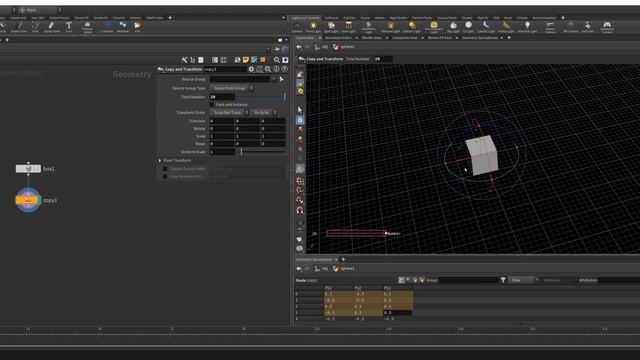Image resolution: width=640 pixels, height=360 pixels.
Task: Add a Caustic Light from shelf
Action: [486, 27]
